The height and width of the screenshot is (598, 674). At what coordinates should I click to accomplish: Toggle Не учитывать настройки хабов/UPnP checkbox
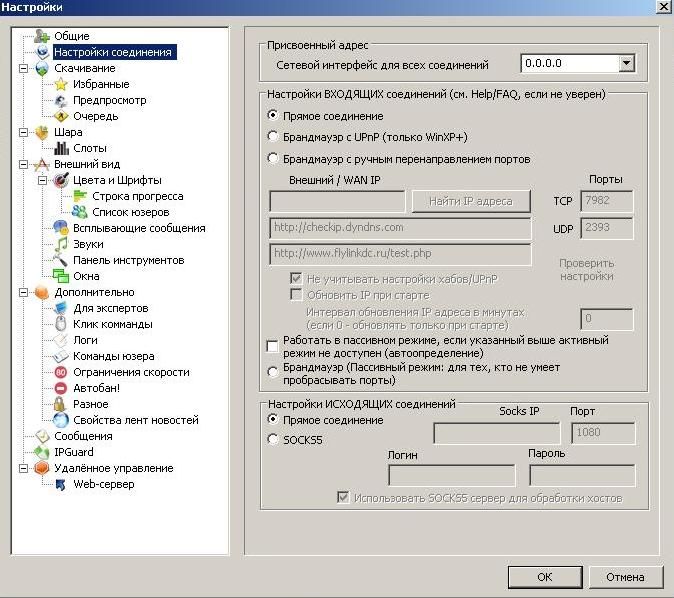(x=296, y=278)
